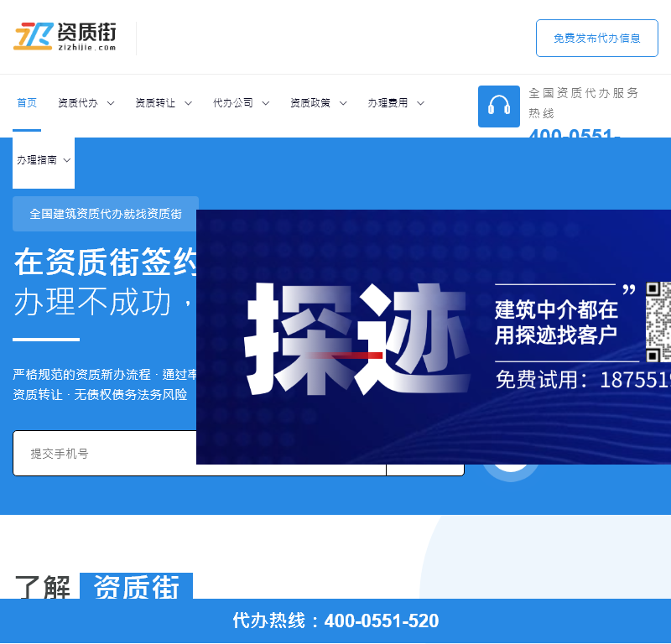Viewport: 671px width, 644px height.
Task: Click the 全国资质代办服务热线 text
Action: point(584,102)
